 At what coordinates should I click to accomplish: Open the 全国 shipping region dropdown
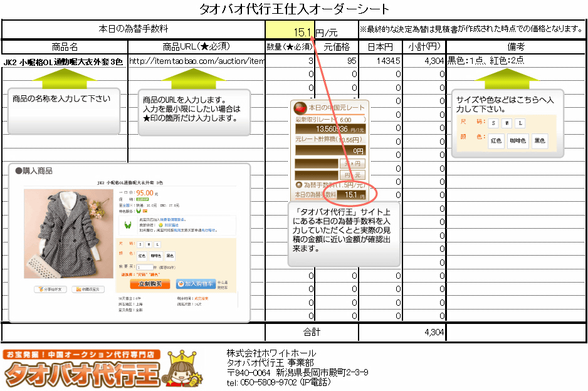pos(127,206)
